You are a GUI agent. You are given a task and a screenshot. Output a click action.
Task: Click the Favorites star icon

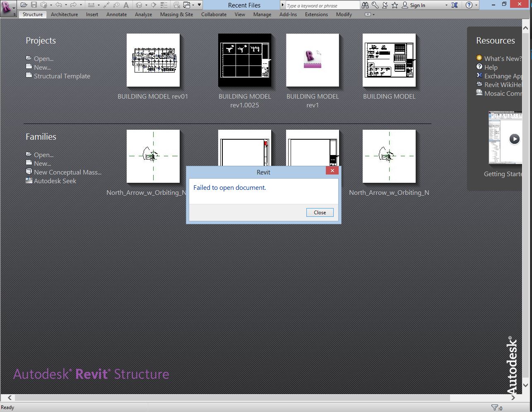[395, 5]
